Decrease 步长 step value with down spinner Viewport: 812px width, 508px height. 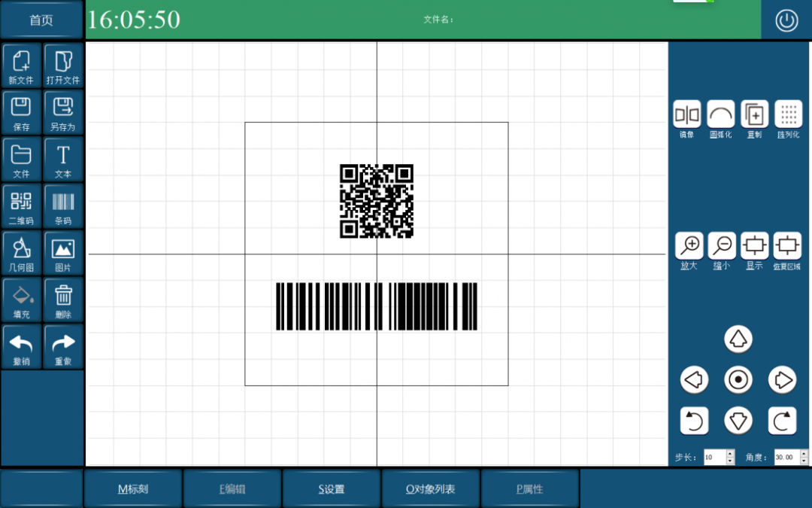(x=730, y=461)
